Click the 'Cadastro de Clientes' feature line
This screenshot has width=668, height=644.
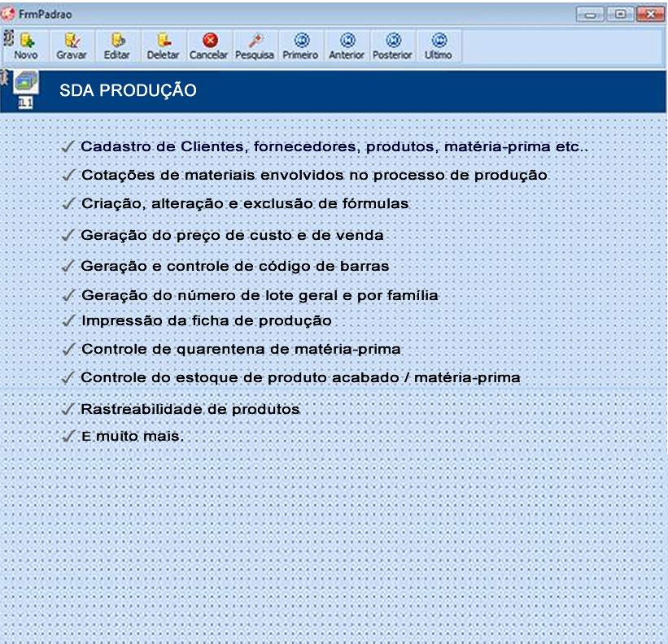(334, 147)
